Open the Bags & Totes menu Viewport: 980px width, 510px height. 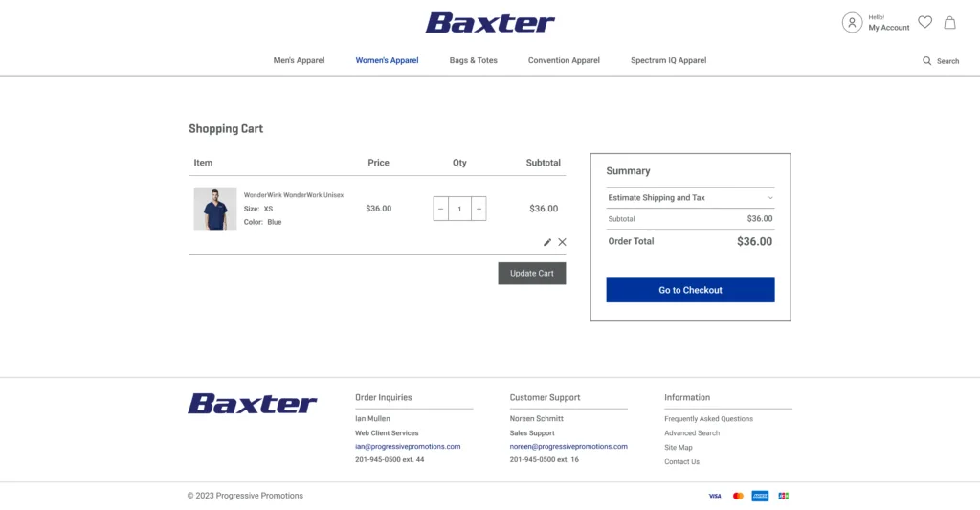tap(473, 60)
